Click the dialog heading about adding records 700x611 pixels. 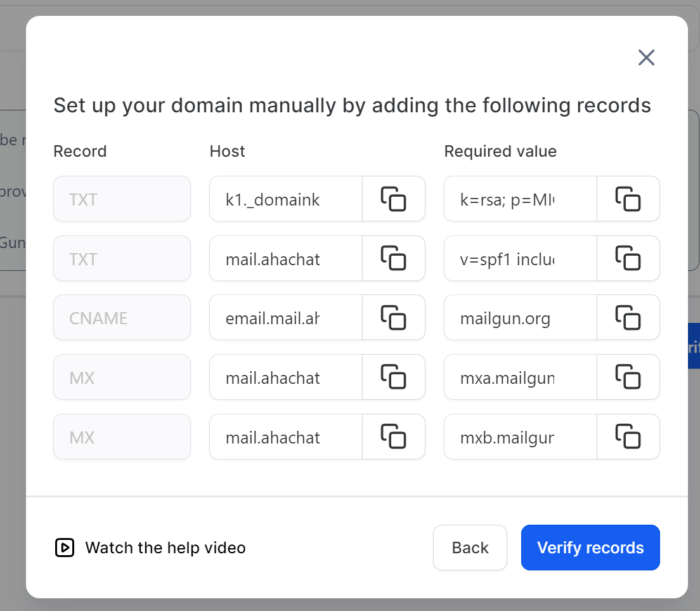353,106
